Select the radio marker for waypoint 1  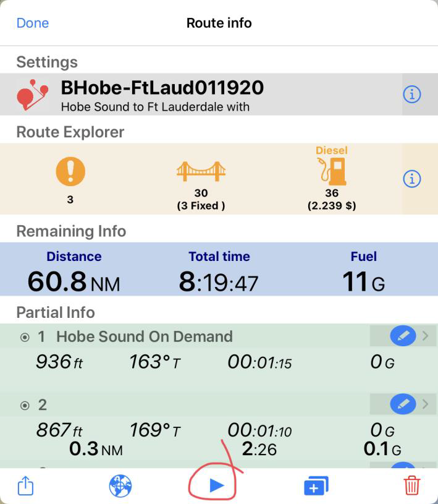click(x=25, y=337)
